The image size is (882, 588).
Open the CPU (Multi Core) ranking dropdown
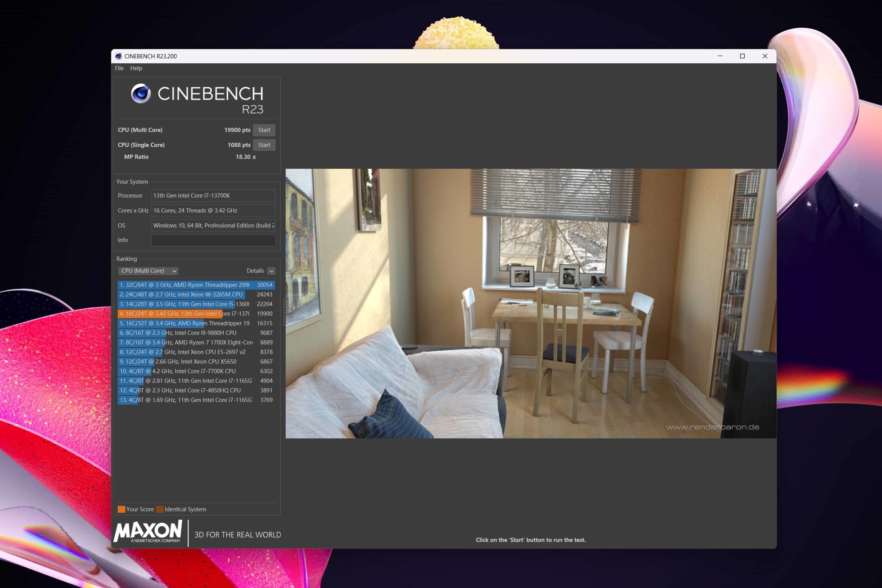click(x=148, y=271)
